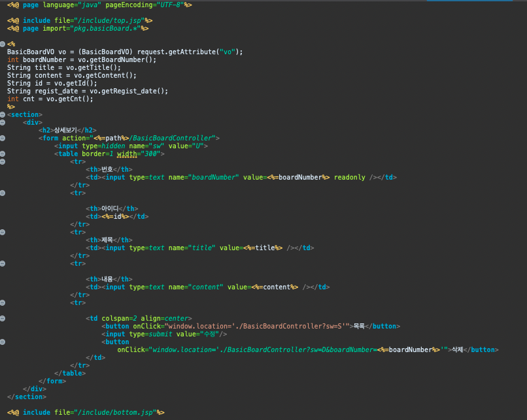The image size is (527, 420).
Task: Click the vo.getCnt() call
Action: 67,99
